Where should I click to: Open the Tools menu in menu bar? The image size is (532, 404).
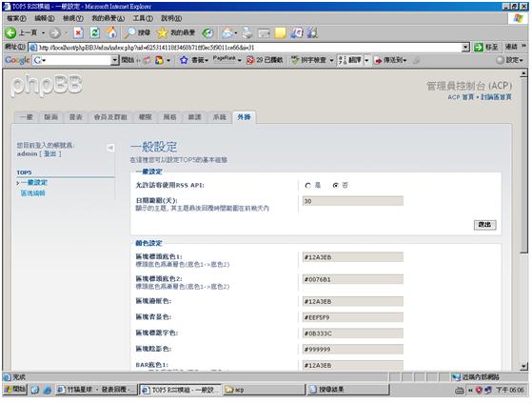tap(143, 18)
